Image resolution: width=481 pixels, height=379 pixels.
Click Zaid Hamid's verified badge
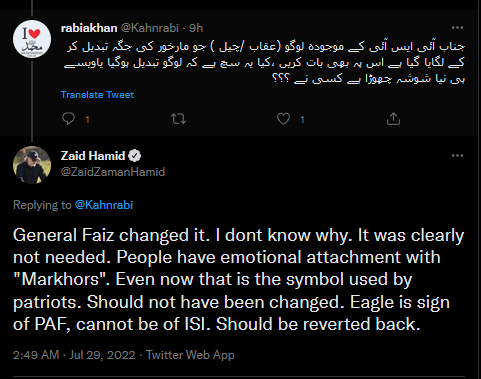(135, 156)
